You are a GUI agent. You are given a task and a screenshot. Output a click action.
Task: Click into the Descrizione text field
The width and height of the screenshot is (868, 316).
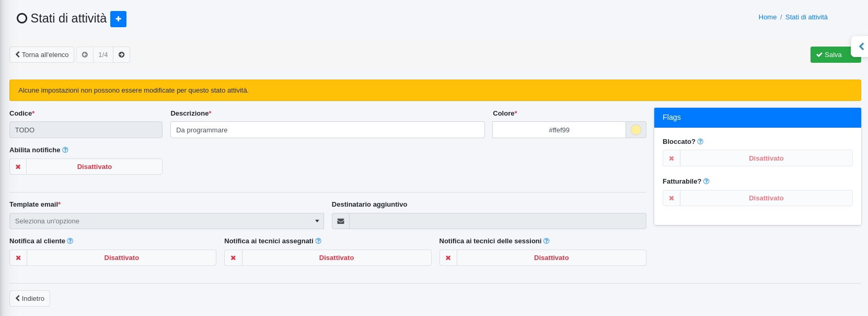327,130
